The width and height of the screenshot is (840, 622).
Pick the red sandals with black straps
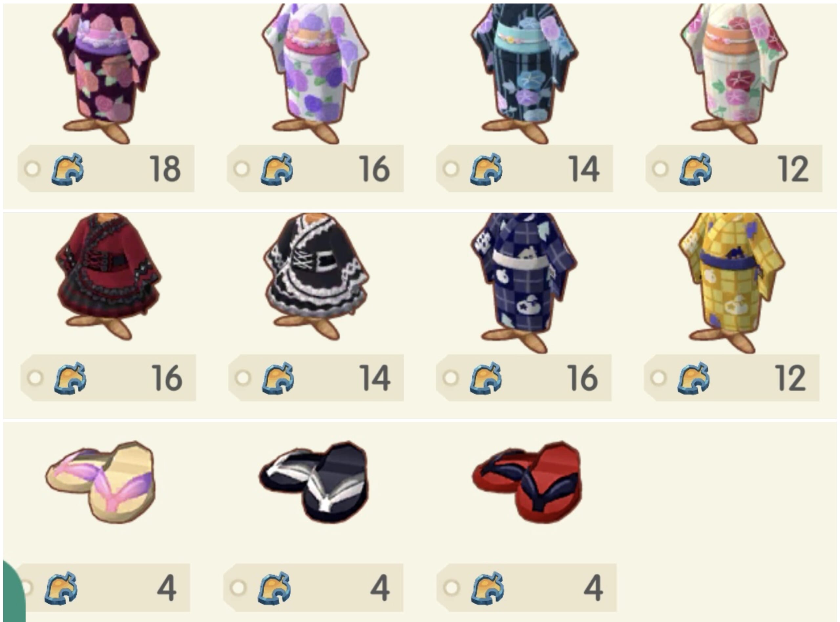527,482
